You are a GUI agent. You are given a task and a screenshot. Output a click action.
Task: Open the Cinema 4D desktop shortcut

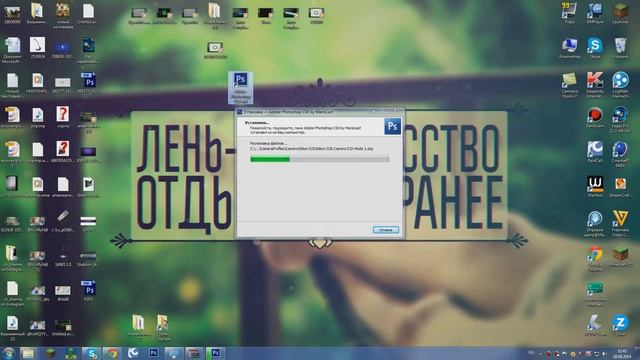pyautogui.click(x=620, y=154)
